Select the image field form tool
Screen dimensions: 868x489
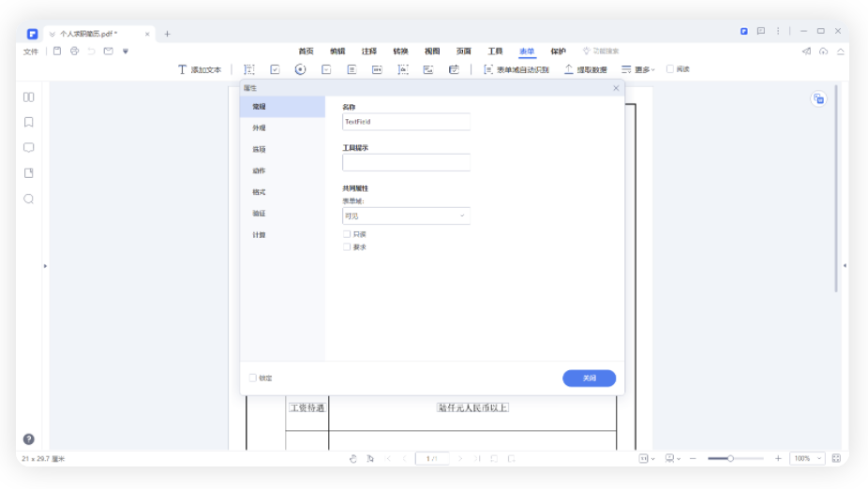click(x=428, y=69)
